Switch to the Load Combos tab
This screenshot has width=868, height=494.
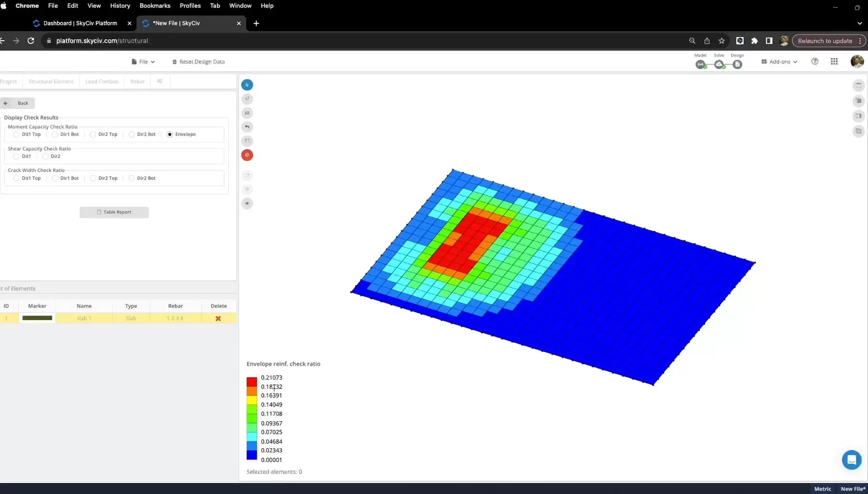[102, 81]
